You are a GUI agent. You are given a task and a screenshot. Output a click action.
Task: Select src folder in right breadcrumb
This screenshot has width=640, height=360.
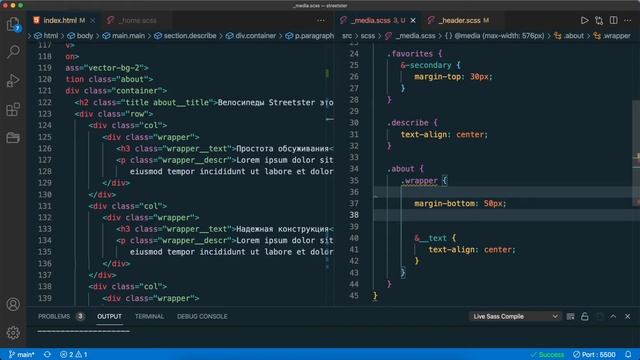[347, 36]
